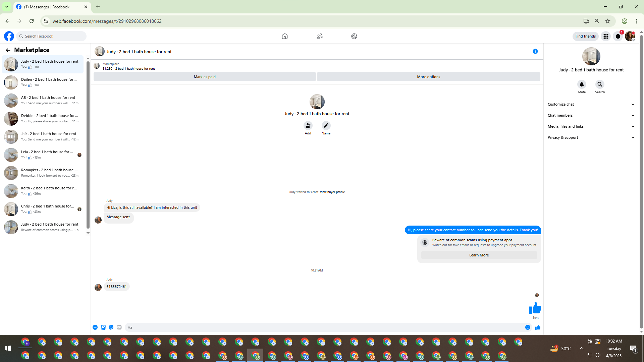Open the notifications bell icon

[x=618, y=36]
